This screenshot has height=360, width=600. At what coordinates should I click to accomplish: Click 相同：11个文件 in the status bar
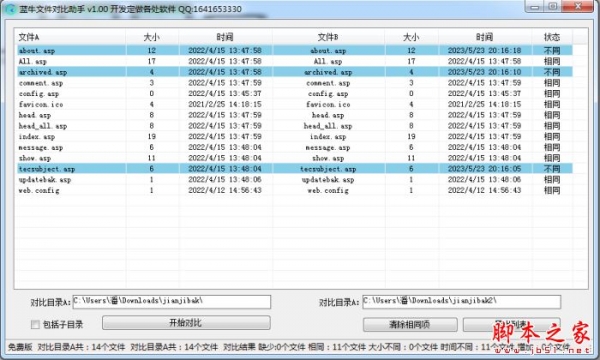point(337,347)
